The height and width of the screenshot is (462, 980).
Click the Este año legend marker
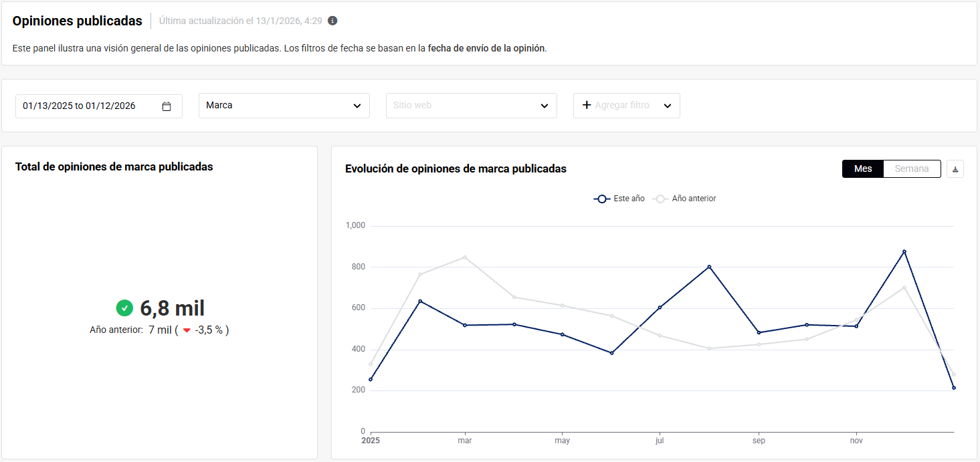click(x=601, y=199)
